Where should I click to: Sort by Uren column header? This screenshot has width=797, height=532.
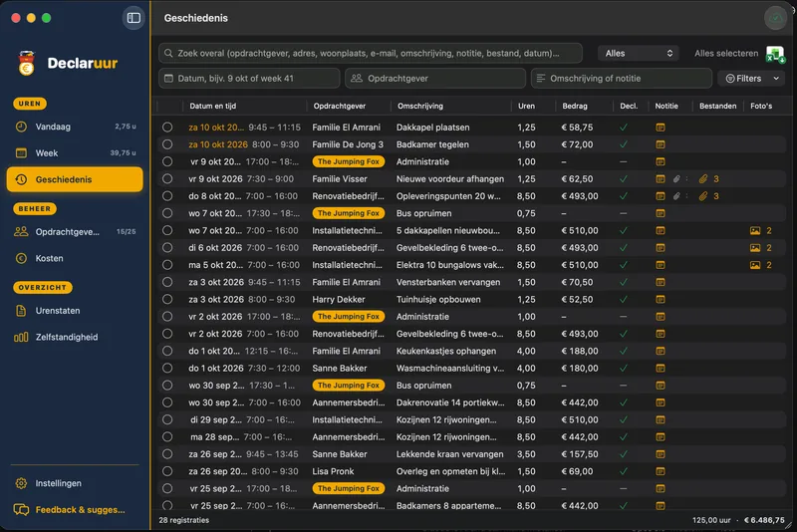526,107
